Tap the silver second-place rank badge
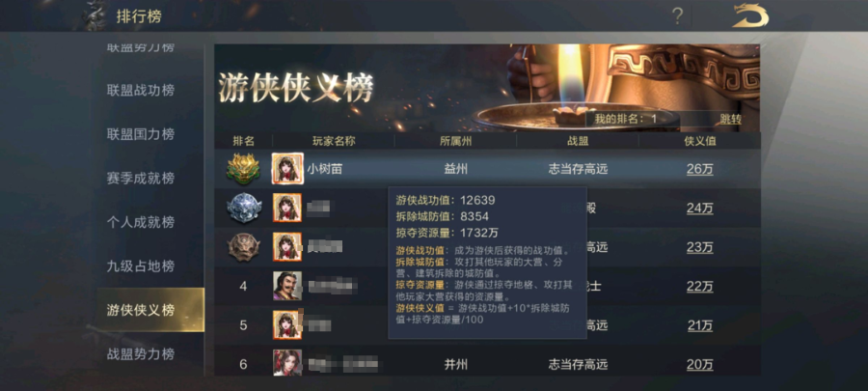The width and height of the screenshot is (868, 391). click(244, 208)
